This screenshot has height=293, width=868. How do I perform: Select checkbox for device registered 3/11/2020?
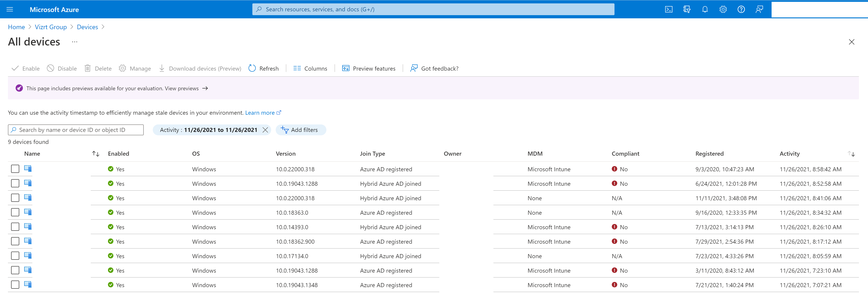coord(15,270)
